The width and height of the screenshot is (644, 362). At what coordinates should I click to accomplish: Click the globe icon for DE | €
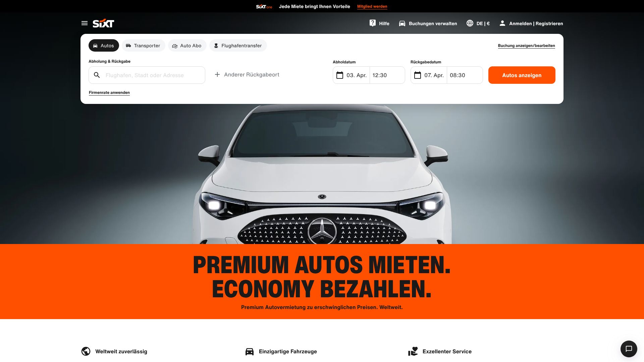[470, 23]
